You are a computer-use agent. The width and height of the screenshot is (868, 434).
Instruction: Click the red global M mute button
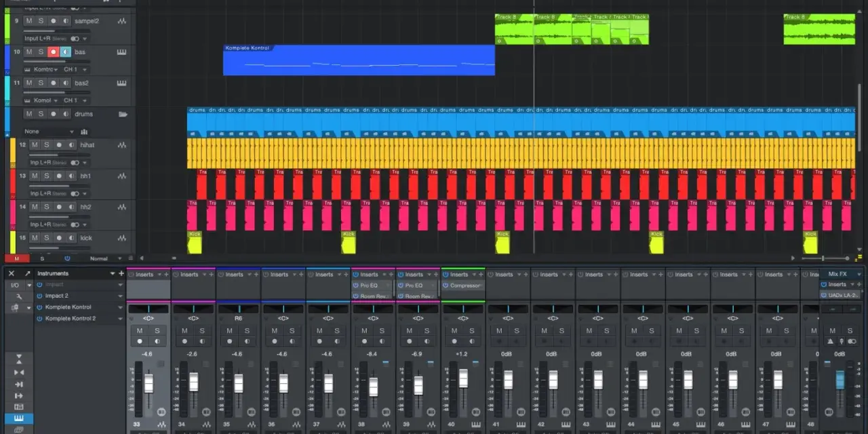[17, 258]
